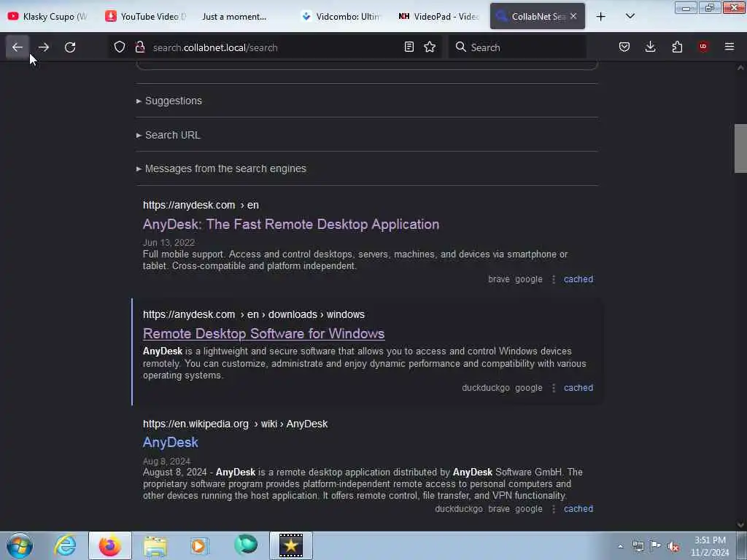Expand the Search URL section
The height and width of the screenshot is (560, 747).
(x=169, y=135)
